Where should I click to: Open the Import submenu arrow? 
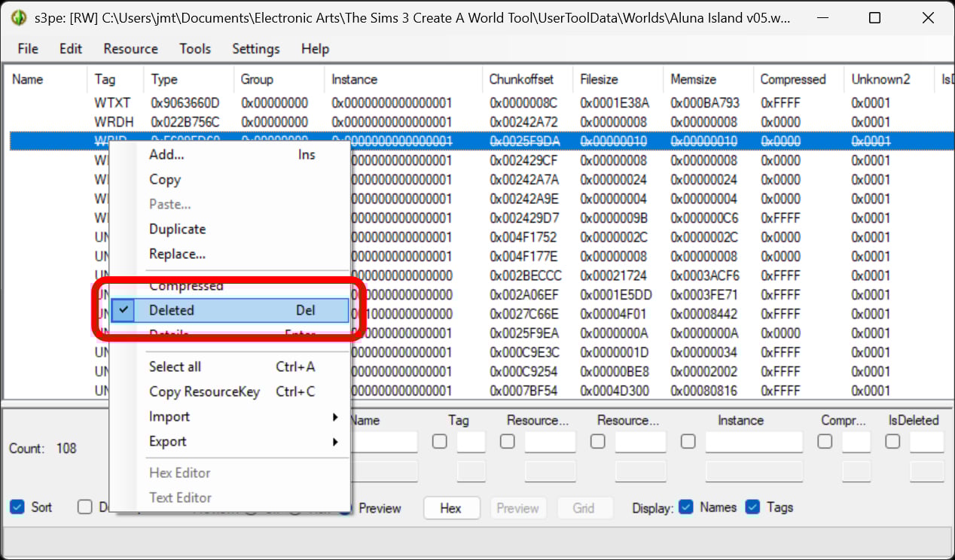335,417
